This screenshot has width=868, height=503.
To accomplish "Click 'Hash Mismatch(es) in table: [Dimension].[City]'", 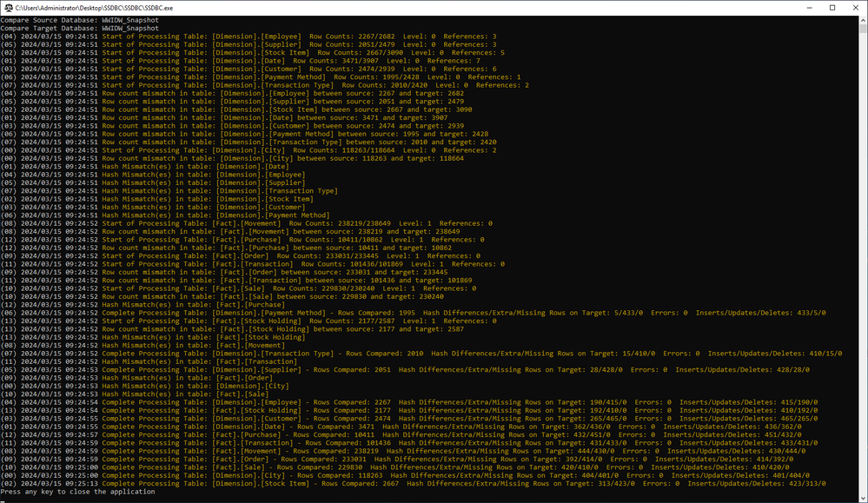I will pyautogui.click(x=144, y=386).
